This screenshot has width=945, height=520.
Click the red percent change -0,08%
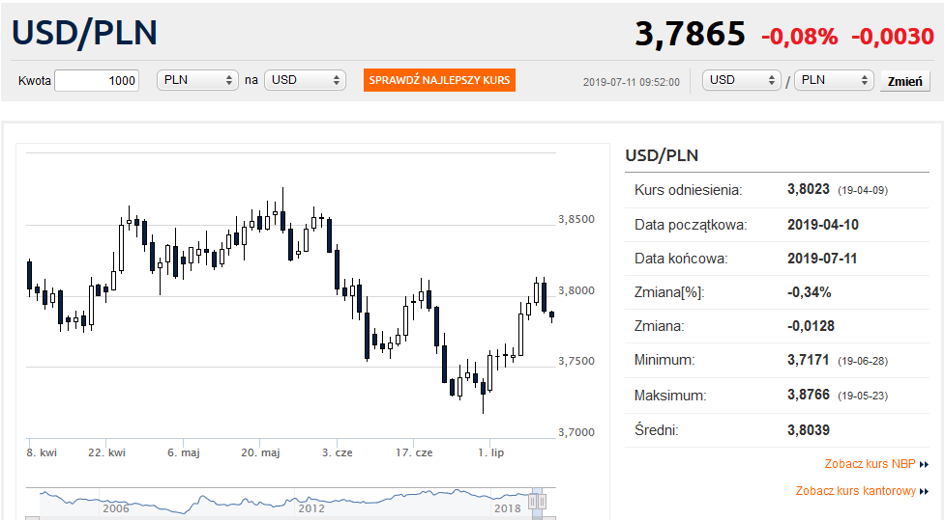click(x=799, y=37)
